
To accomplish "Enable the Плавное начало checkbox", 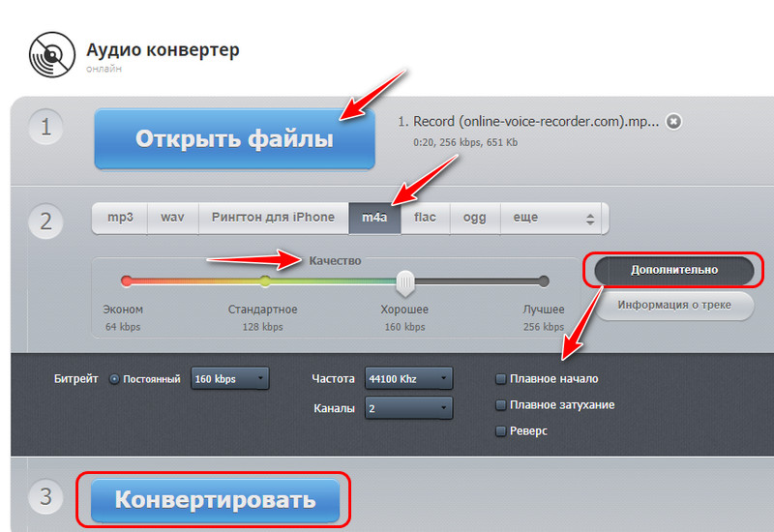I will (500, 379).
